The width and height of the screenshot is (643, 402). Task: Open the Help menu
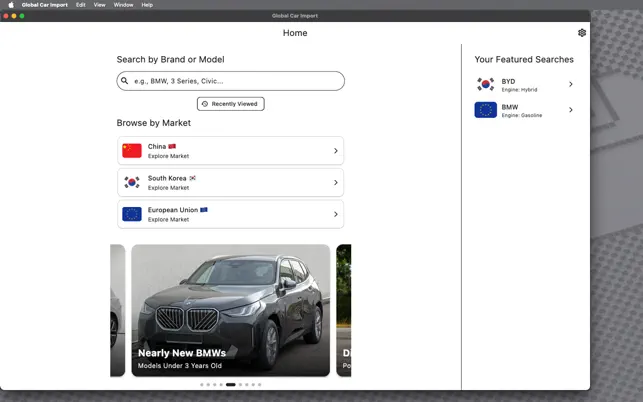(147, 5)
